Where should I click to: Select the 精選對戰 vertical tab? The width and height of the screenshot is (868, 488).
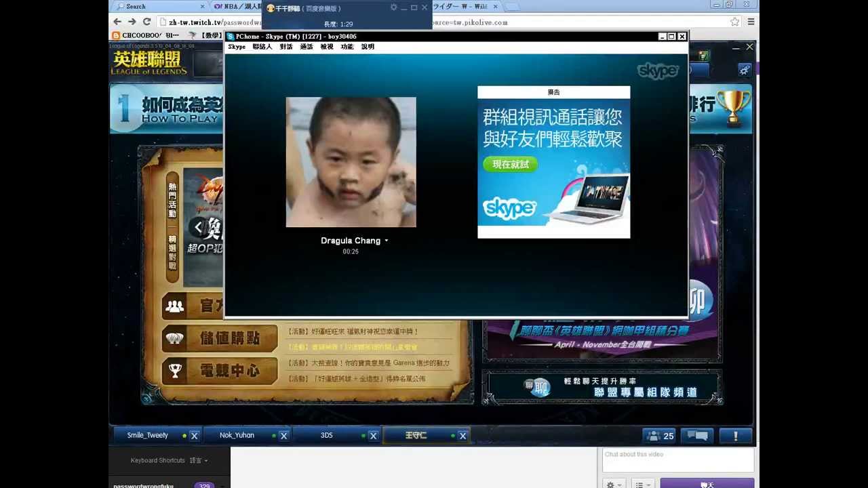(x=172, y=253)
